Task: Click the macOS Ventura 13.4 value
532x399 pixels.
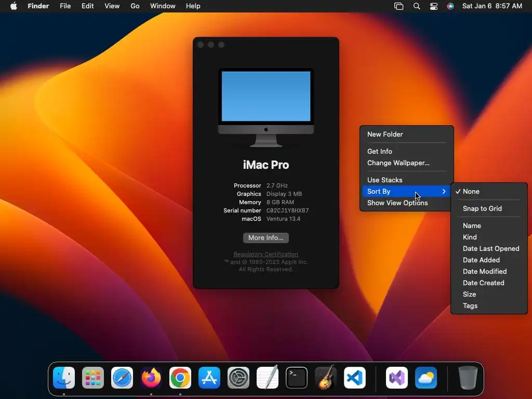Action: pyautogui.click(x=283, y=219)
